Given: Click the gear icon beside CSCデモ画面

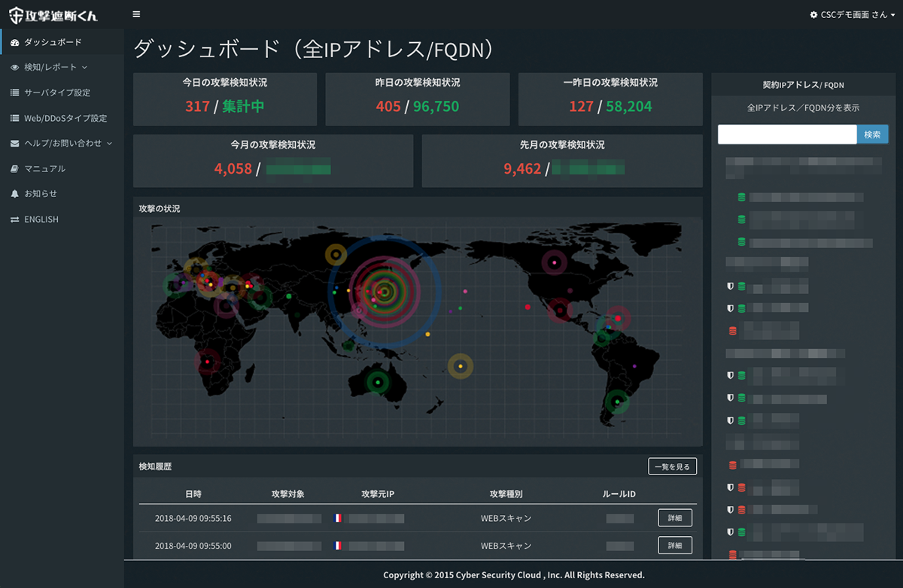Looking at the screenshot, I should [813, 15].
